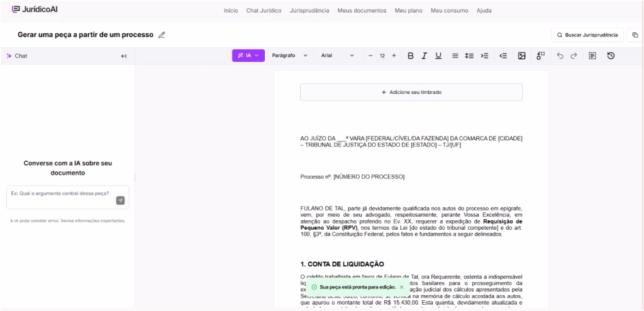Image resolution: width=644 pixels, height=311 pixels.
Task: Toggle italic formatting
Action: point(425,55)
